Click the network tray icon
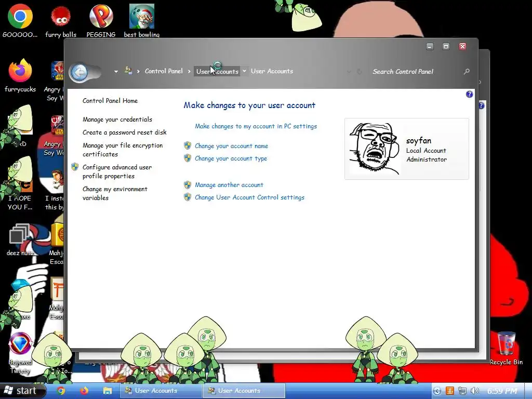The height and width of the screenshot is (399, 532). click(x=462, y=391)
